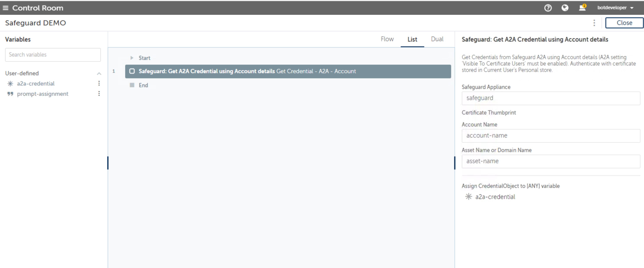Open the device notification icon
Image resolution: width=644 pixels, height=268 pixels.
[x=582, y=8]
